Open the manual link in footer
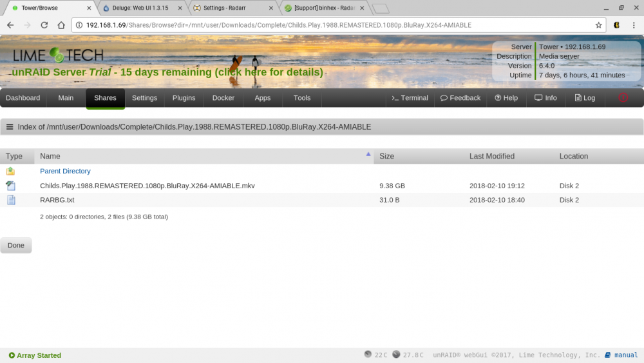The width and height of the screenshot is (644, 363). point(625,355)
